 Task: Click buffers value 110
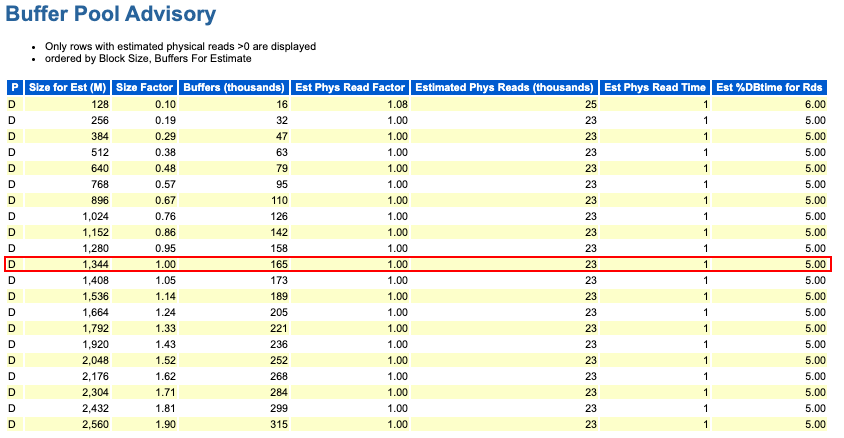(279, 200)
